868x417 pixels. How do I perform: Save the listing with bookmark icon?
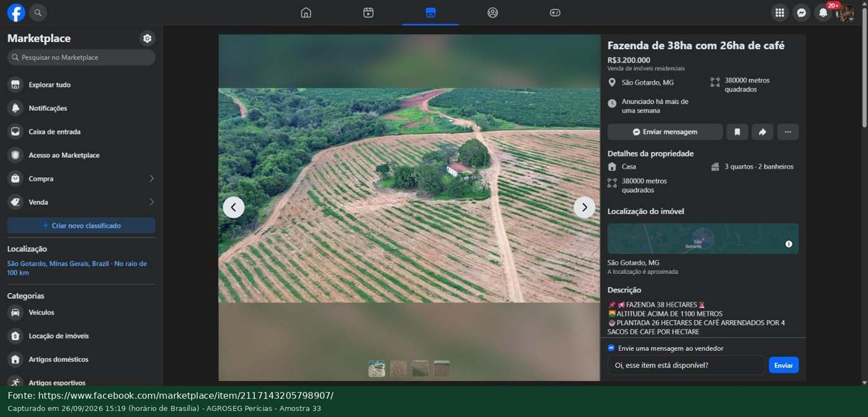pyautogui.click(x=737, y=132)
